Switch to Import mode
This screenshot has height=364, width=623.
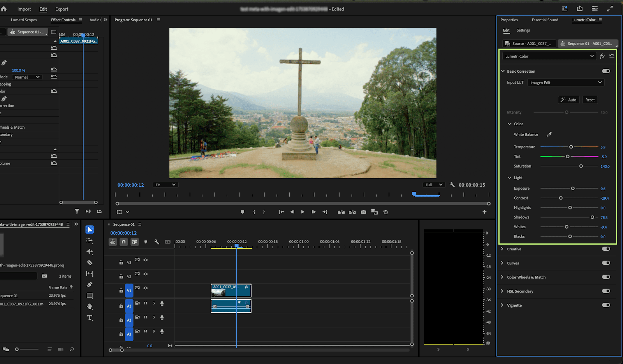(24, 9)
